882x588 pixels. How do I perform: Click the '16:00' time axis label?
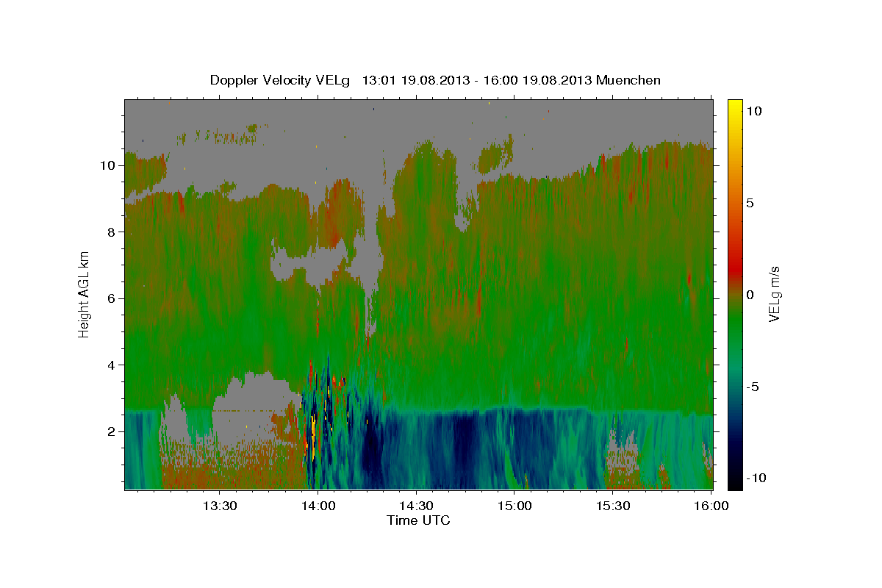tap(711, 506)
